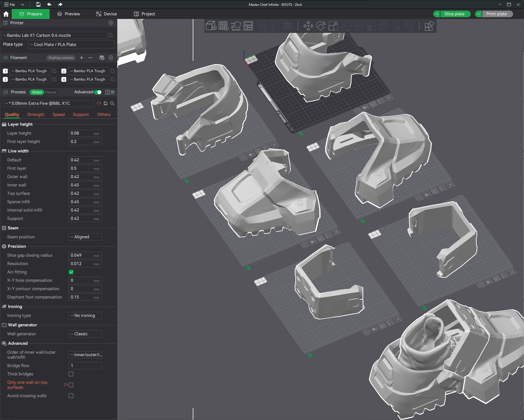This screenshot has height=420, width=524.
Task: Click the Add plate grid icon
Action: pos(223,26)
